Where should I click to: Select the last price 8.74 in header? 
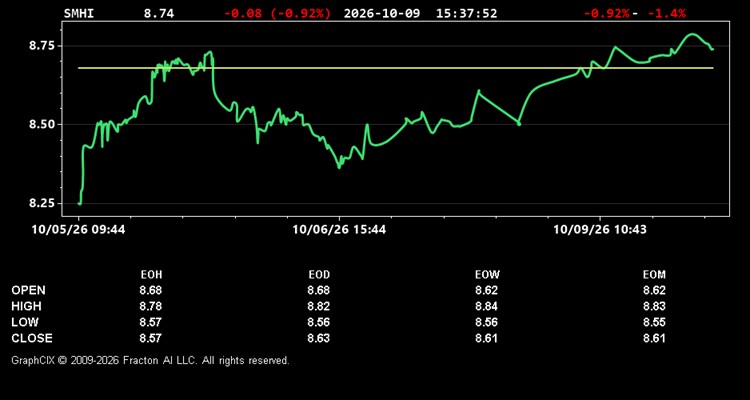pos(159,13)
